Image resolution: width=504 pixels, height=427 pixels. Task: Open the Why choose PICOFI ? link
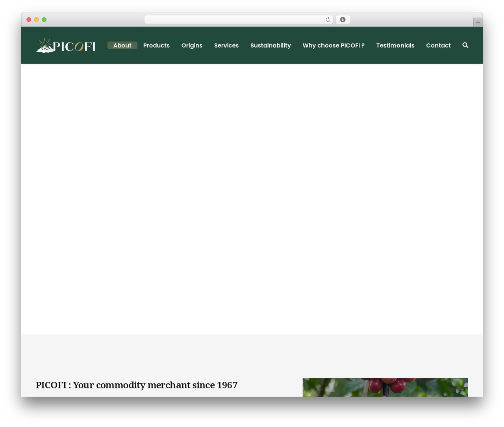(x=334, y=45)
